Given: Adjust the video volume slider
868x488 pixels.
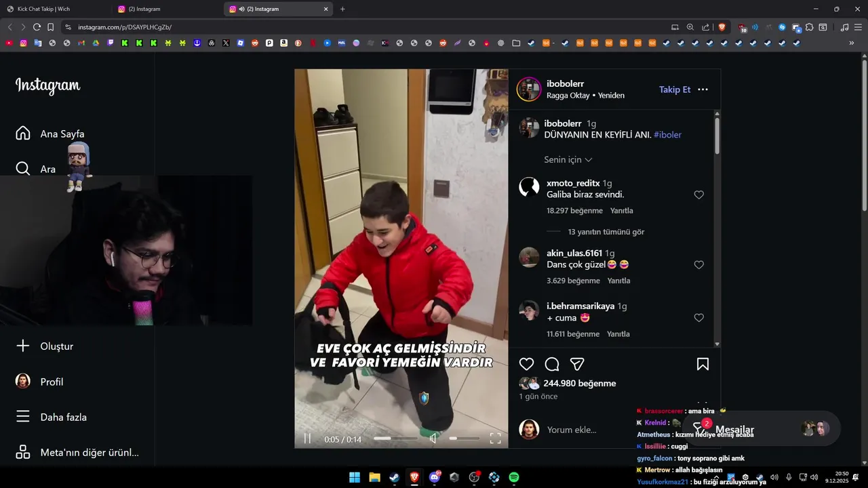Looking at the screenshot, I should click(464, 439).
